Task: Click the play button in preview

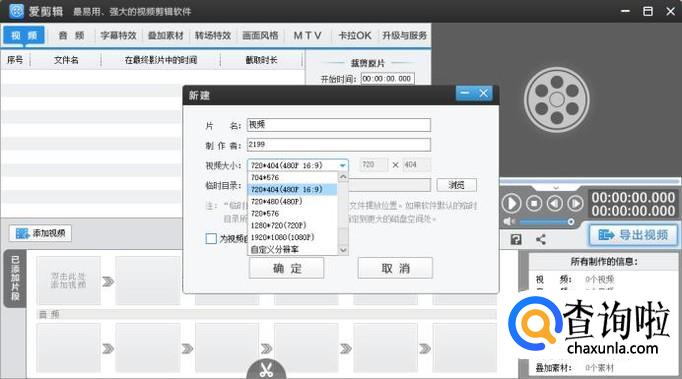Action: pyautogui.click(x=512, y=203)
